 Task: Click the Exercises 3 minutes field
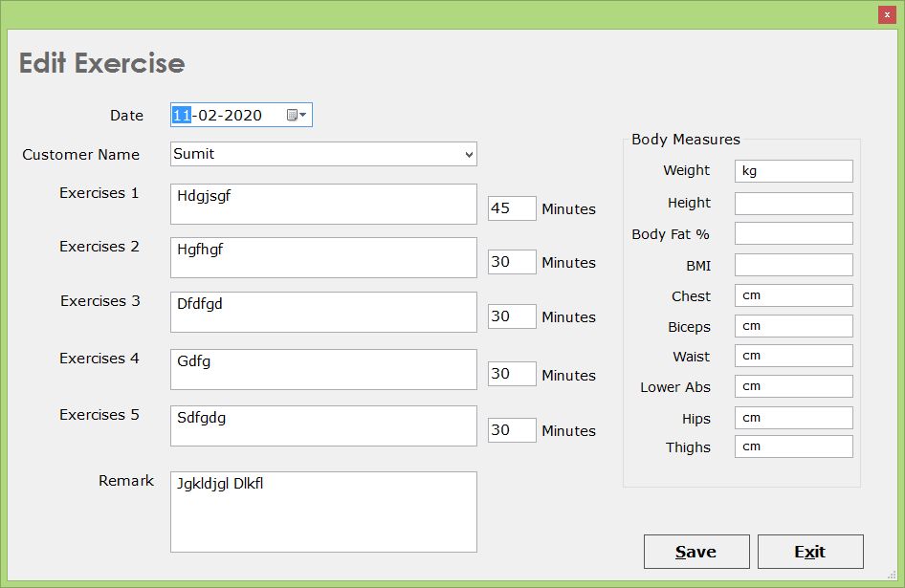tap(512, 316)
